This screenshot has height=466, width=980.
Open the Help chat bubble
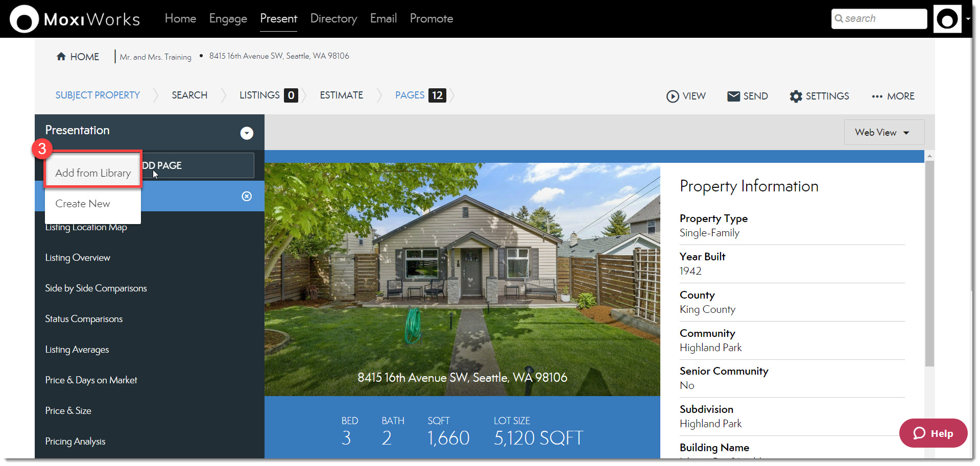[x=933, y=433]
